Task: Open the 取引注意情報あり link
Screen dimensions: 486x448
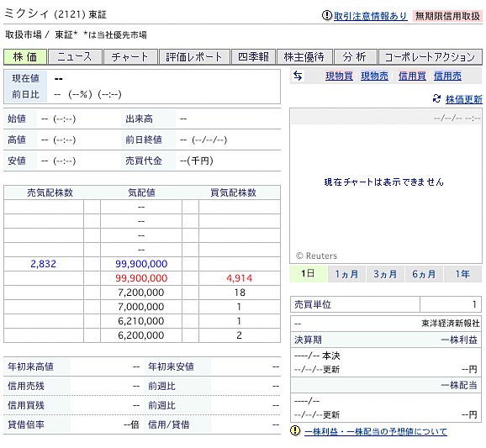Action: 371,16
